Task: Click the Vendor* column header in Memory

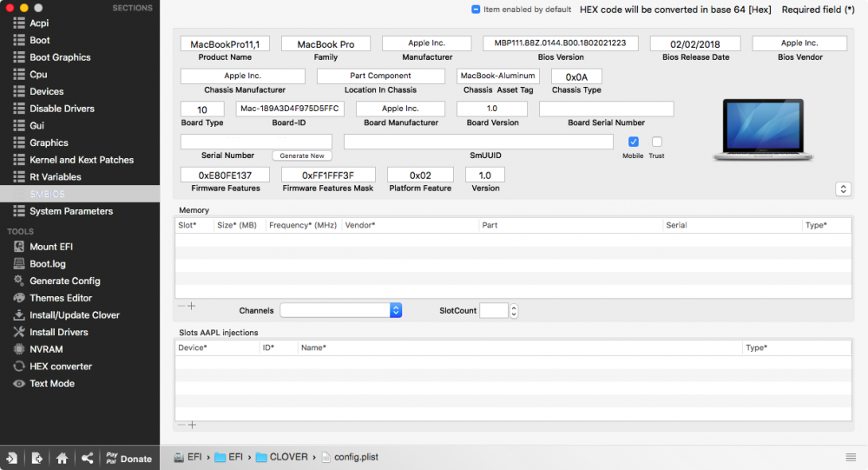Action: [x=410, y=225]
